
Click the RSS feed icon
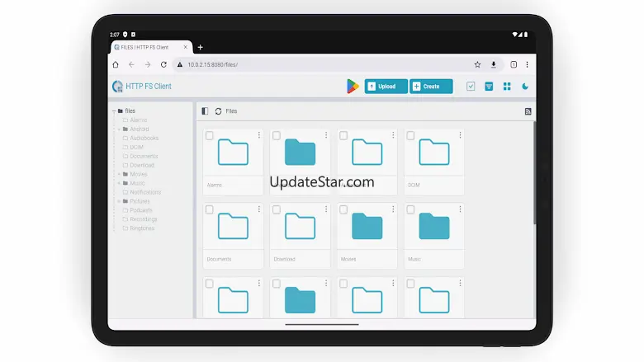click(x=528, y=111)
